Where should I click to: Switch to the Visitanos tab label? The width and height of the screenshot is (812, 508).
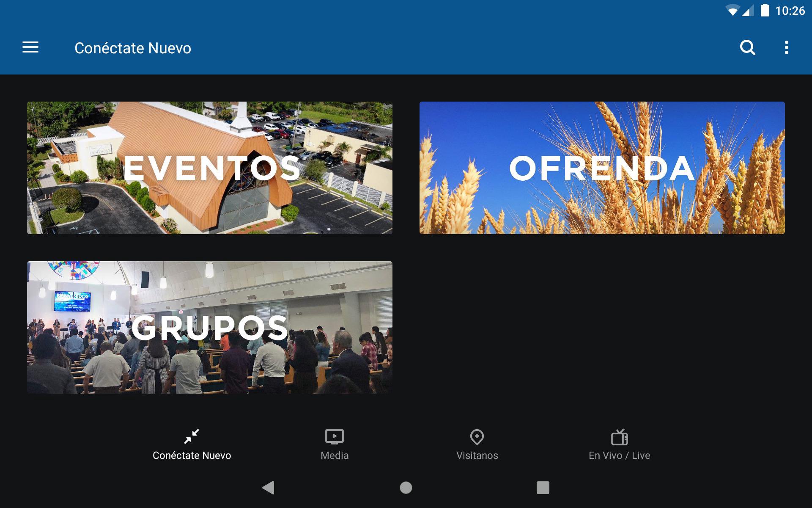[x=477, y=456]
